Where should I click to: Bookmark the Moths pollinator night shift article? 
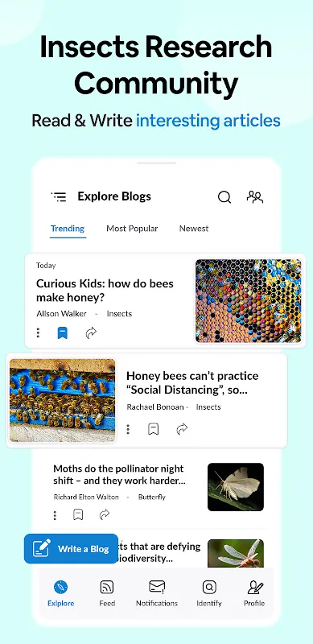point(78,514)
